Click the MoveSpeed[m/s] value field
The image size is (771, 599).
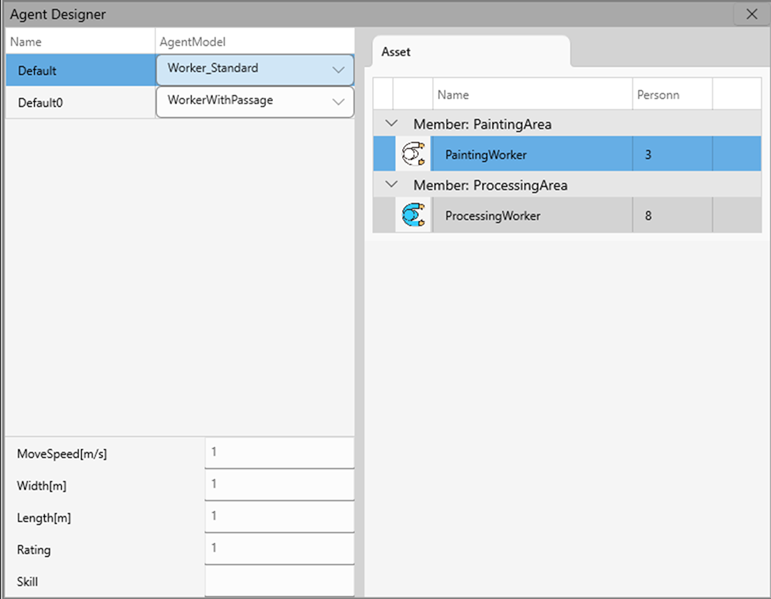[279, 453]
